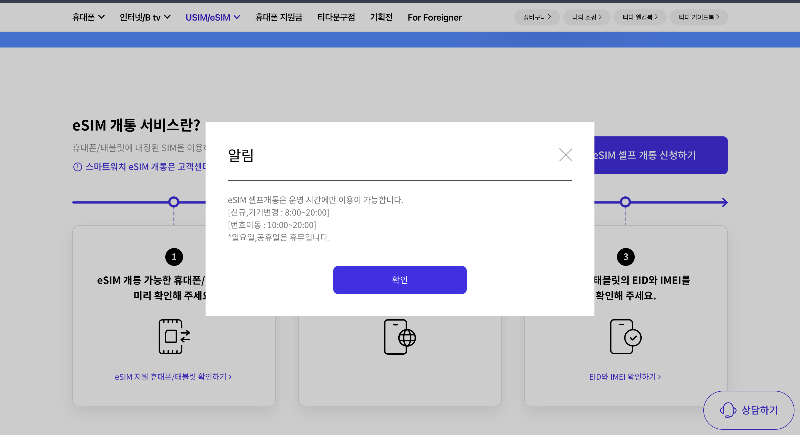The height and width of the screenshot is (435, 800).
Task: Follow the eSIM 지원 휴대폰/태블릿 확인하기 link
Action: point(173,377)
